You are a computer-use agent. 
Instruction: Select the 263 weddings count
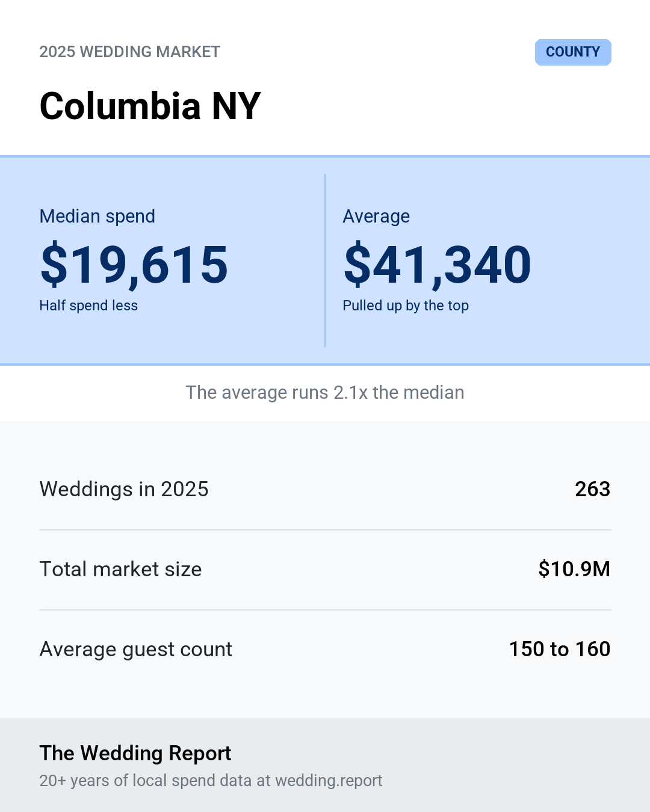coord(592,489)
